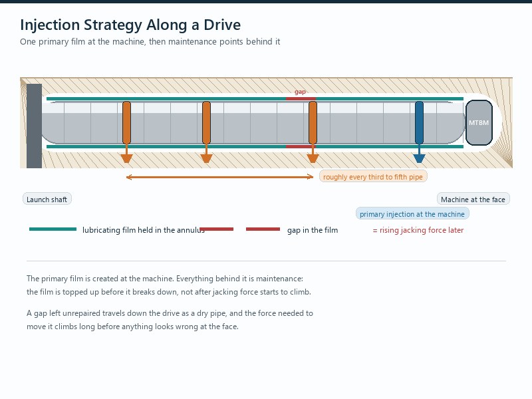Select the "Injection Strategy Along a Drive" heading
The image size is (532, 399).
coord(130,25)
